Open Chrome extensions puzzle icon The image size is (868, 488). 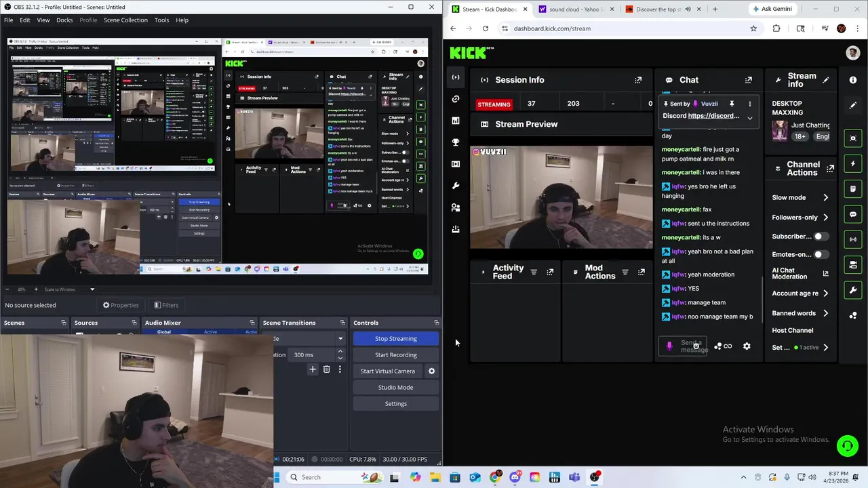[x=776, y=28]
